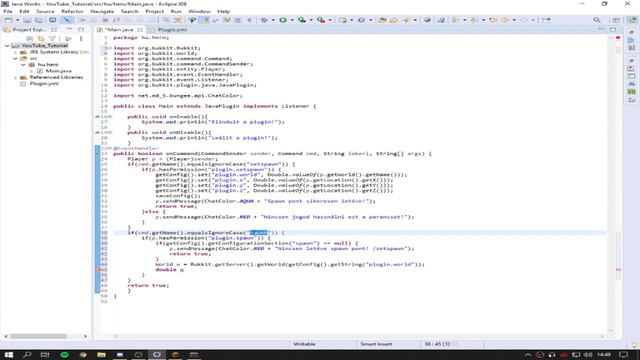
Task: Open the New dropdown arrow in toolbar
Action: pyautogui.click(x=17, y=20)
